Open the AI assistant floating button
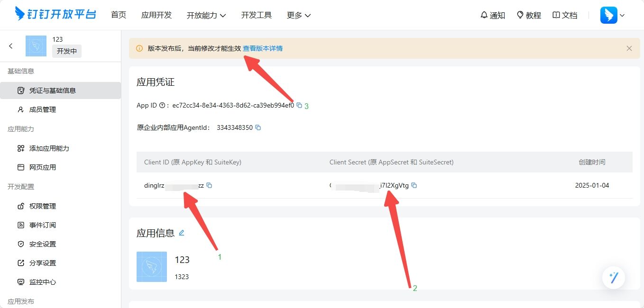The image size is (644, 308). click(x=614, y=278)
